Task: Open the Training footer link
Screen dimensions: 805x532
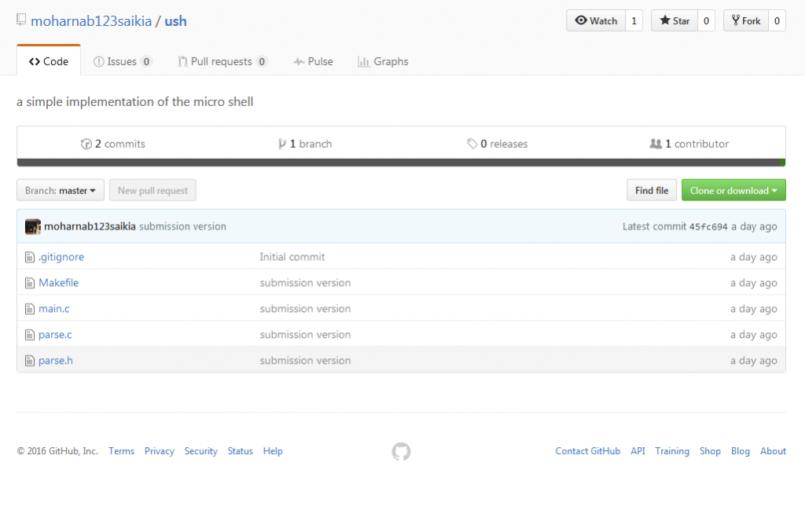Action: (x=672, y=451)
